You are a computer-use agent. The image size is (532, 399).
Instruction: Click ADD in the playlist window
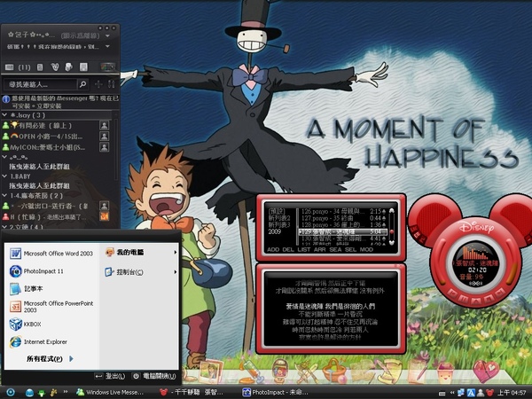(x=273, y=249)
